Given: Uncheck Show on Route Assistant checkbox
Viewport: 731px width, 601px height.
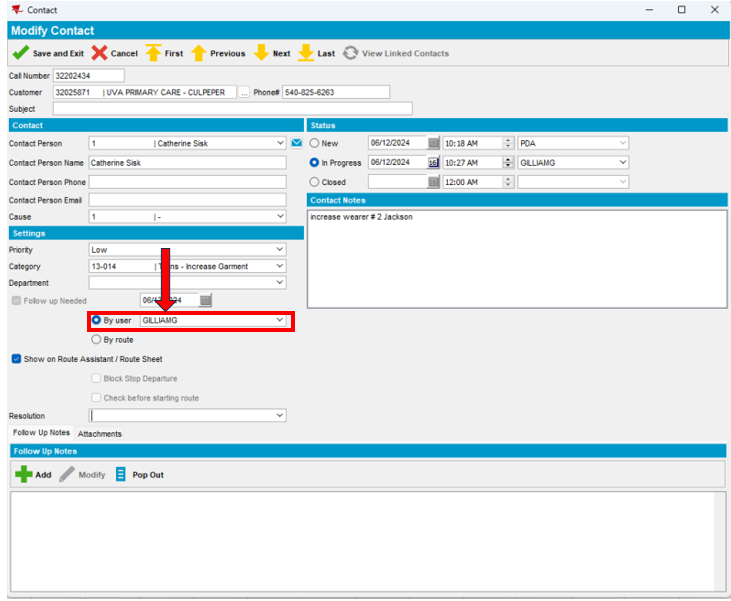Looking at the screenshot, I should click(16, 359).
